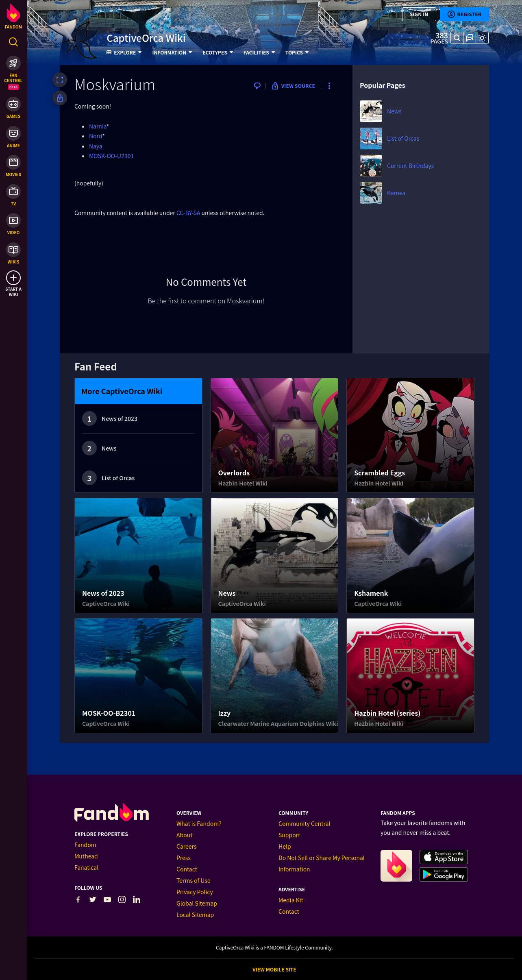Open the Izzy dolphin card

[274, 675]
